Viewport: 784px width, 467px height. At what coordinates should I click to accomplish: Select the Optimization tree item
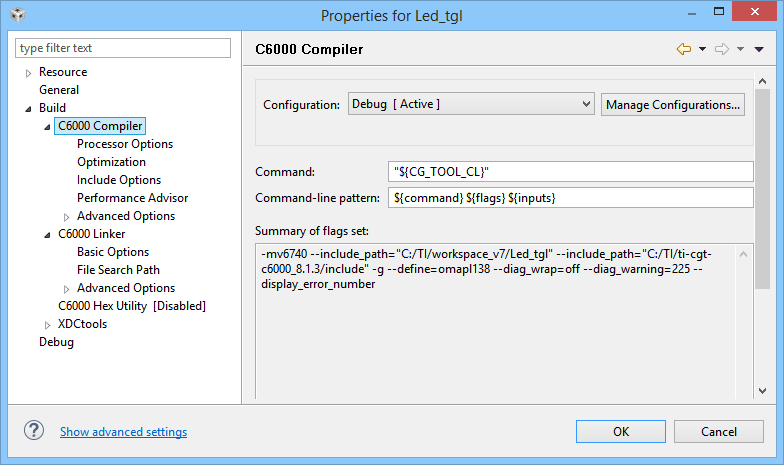click(x=111, y=162)
